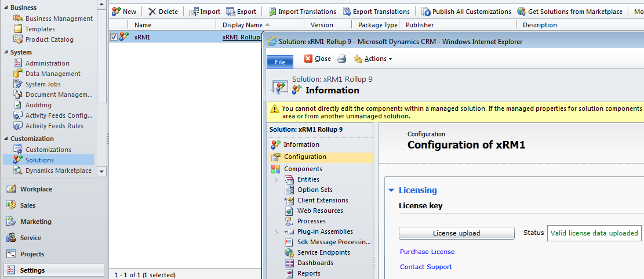Uncheck the xRM1 row checkbox
Screen dimensions: 644x279
coord(114,37)
